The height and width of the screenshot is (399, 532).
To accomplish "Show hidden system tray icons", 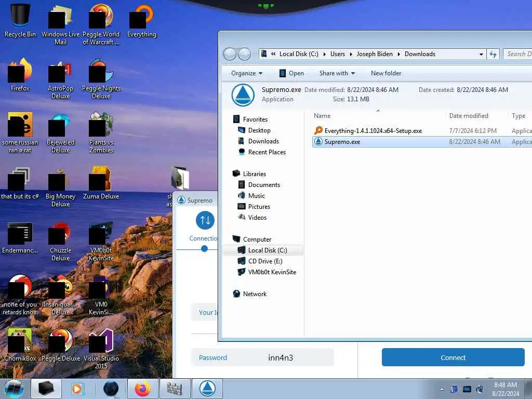I will coord(442,389).
